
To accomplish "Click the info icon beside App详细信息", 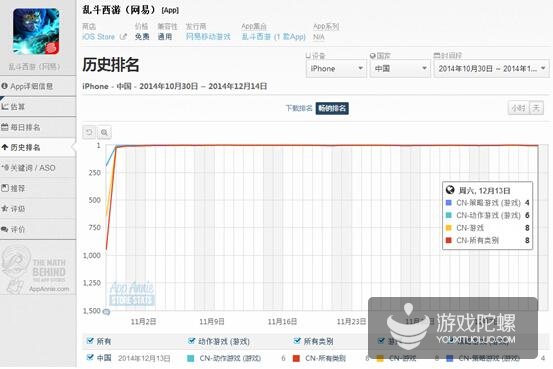I will 5,86.
